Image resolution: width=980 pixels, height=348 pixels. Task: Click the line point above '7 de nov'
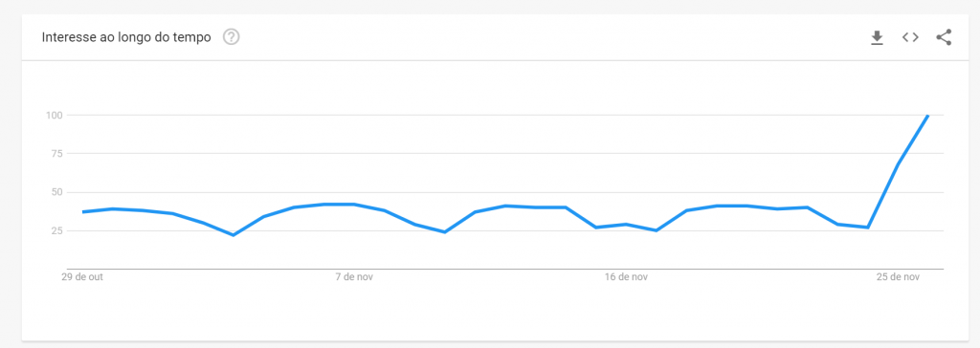(354, 205)
